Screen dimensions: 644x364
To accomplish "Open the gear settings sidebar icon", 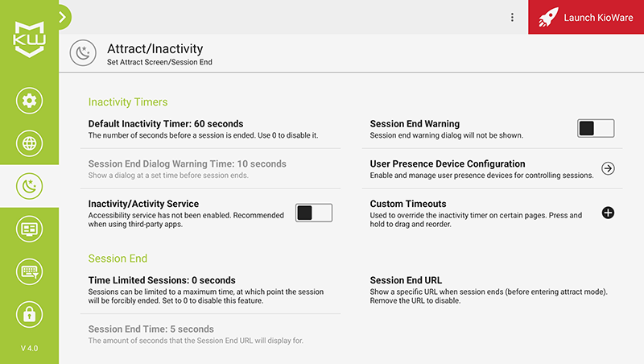I will 29,101.
